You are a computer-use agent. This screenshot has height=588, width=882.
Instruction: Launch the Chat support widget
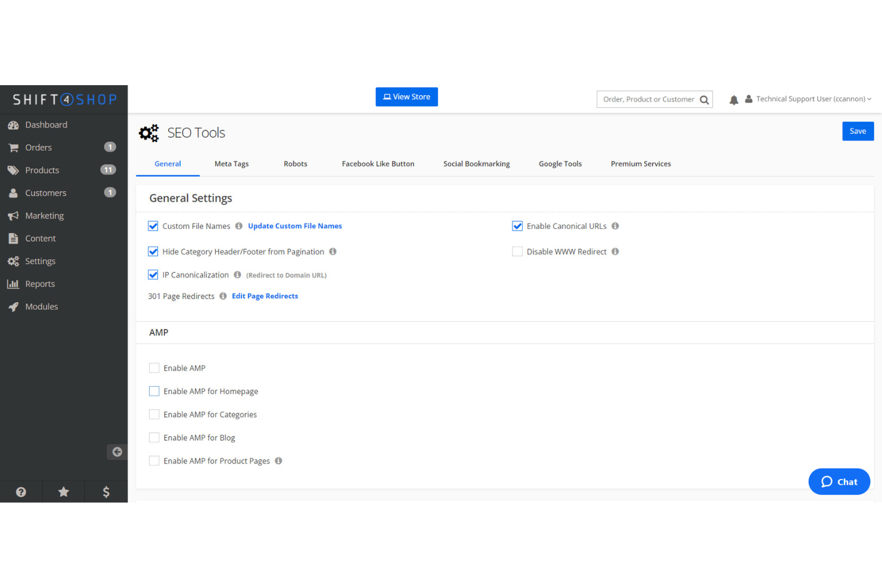click(x=838, y=481)
